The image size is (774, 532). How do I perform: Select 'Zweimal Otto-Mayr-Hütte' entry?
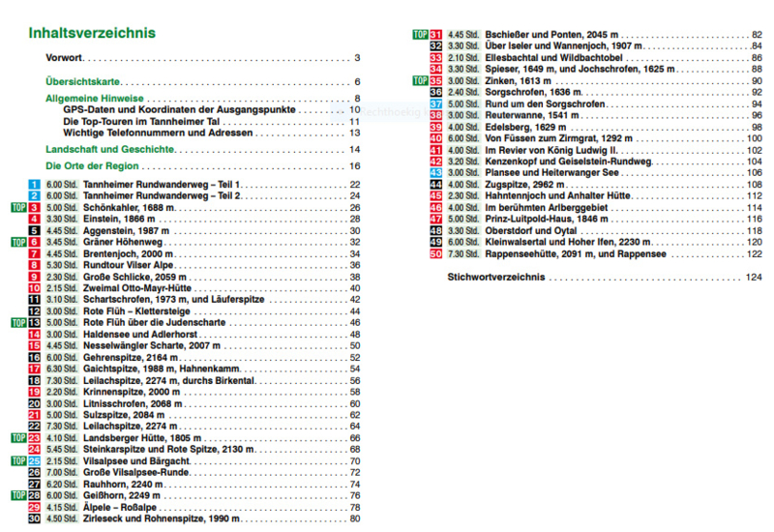click(x=137, y=288)
